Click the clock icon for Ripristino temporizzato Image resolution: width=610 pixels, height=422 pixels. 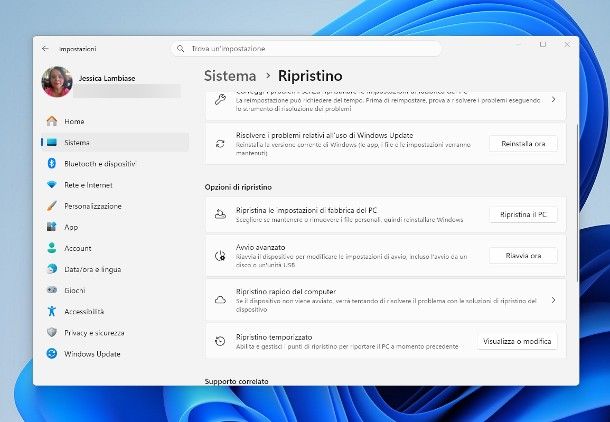(x=220, y=341)
